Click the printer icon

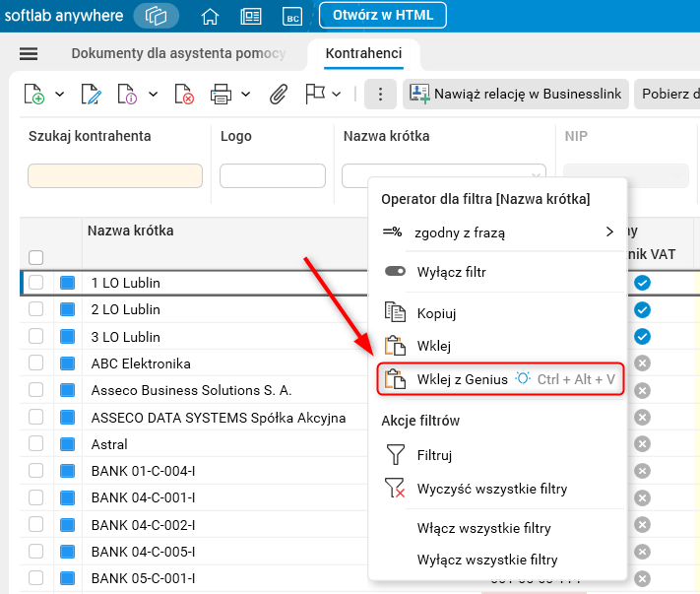(221, 95)
